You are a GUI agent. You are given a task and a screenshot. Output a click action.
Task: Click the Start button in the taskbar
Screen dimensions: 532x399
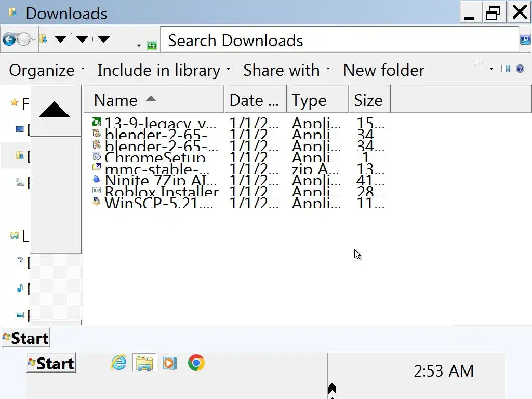(x=51, y=363)
